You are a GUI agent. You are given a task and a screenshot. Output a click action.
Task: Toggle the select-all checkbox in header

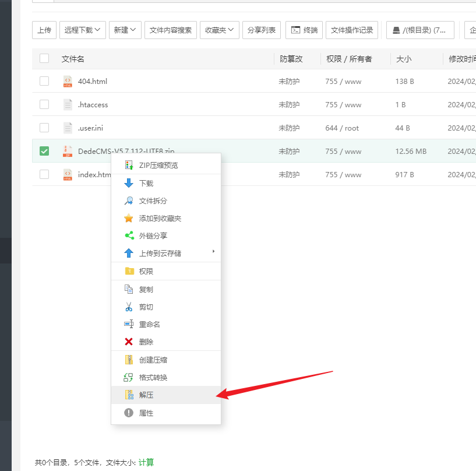[x=44, y=58]
